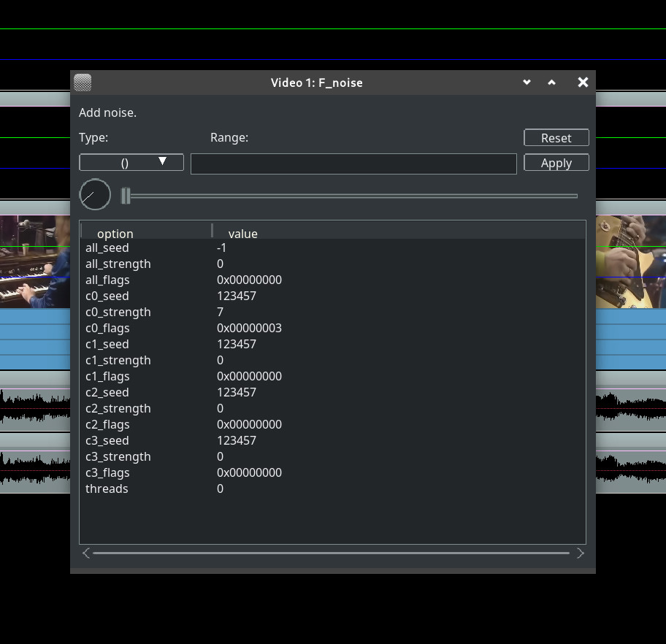Click the option column header
The height and width of the screenshot is (644, 666).
click(x=115, y=234)
